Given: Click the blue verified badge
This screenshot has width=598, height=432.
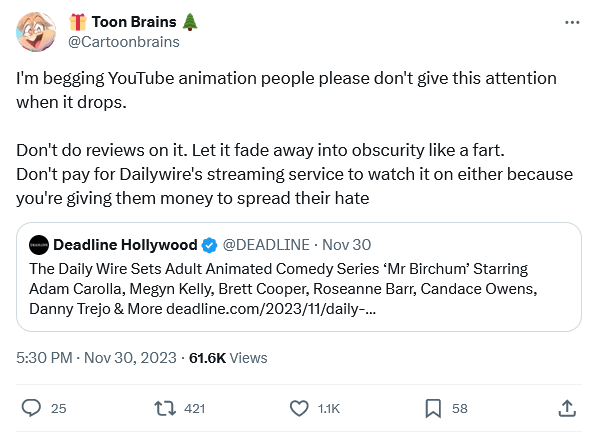Looking at the screenshot, I should point(209,245).
